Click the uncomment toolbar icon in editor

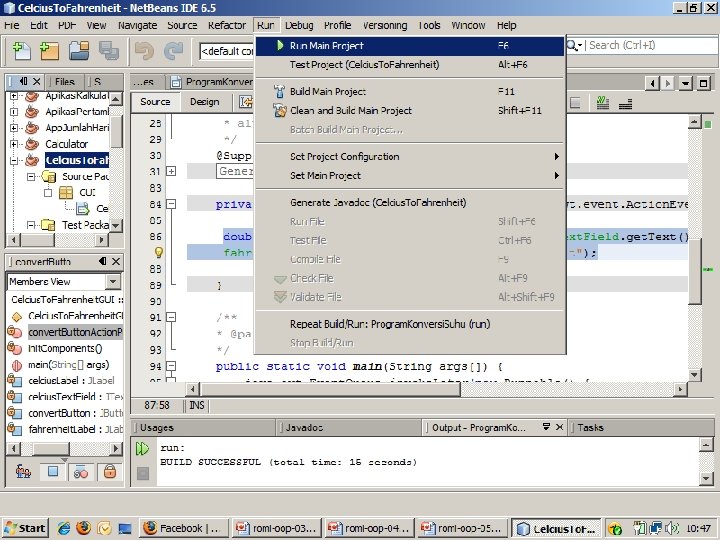pos(625,103)
